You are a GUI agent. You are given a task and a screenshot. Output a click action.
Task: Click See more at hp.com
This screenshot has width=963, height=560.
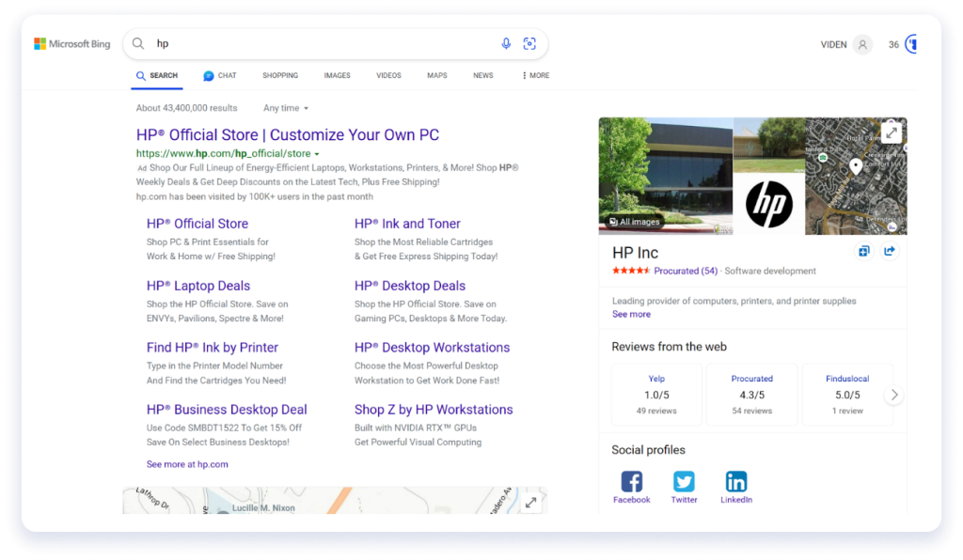pyautogui.click(x=187, y=463)
